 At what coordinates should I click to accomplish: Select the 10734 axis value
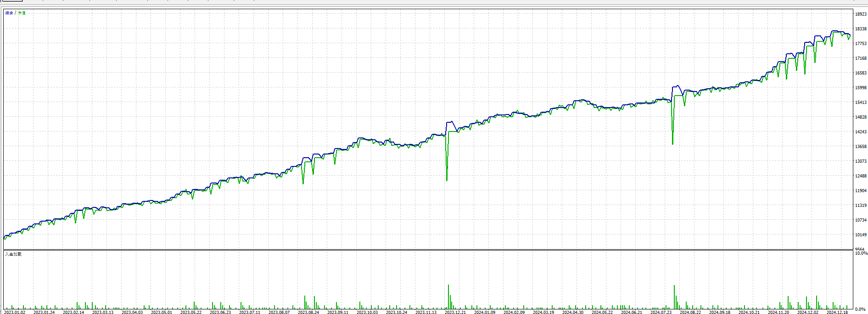click(861, 220)
